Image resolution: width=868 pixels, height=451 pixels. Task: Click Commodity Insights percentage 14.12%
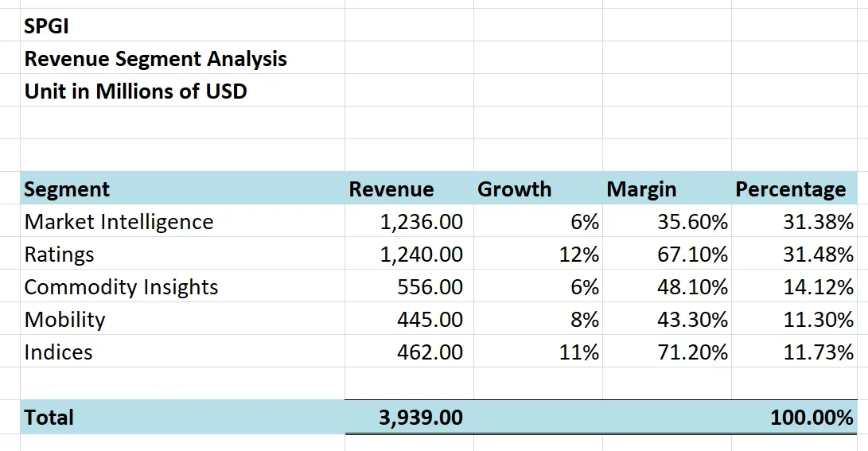818,287
